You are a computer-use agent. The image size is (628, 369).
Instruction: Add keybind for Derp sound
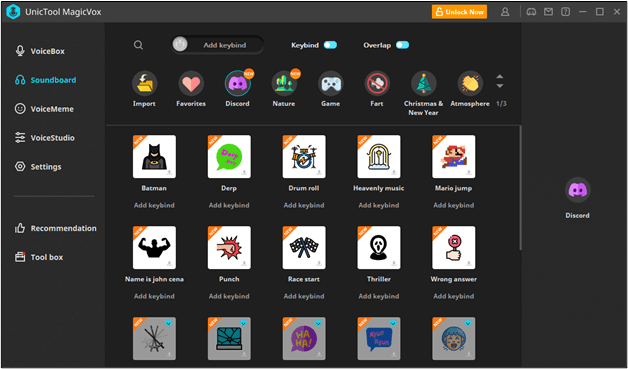coord(229,205)
